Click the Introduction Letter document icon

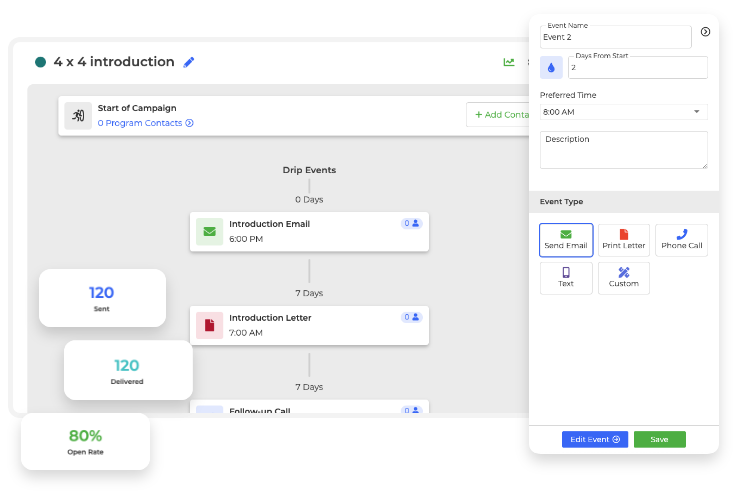pyautogui.click(x=210, y=325)
